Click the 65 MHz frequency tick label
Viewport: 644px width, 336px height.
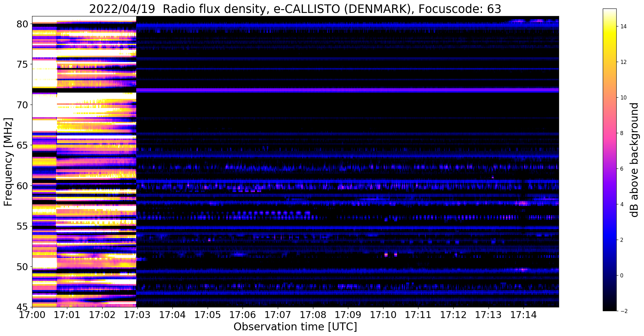(22, 145)
